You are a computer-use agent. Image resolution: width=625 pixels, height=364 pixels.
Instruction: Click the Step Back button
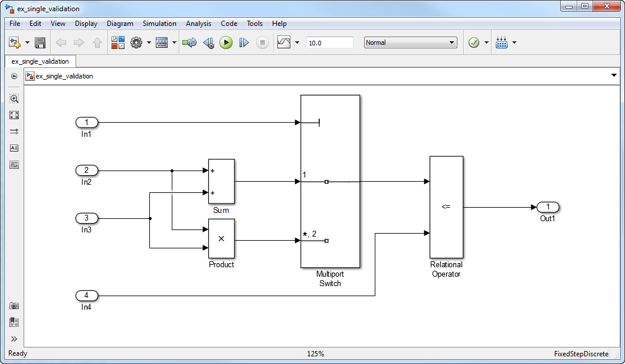tap(208, 42)
